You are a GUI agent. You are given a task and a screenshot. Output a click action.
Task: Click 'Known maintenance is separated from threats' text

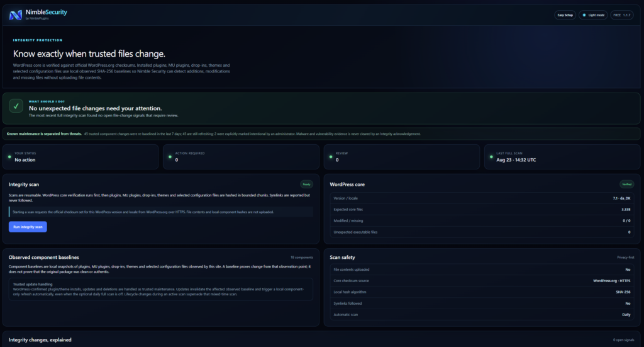tap(44, 134)
